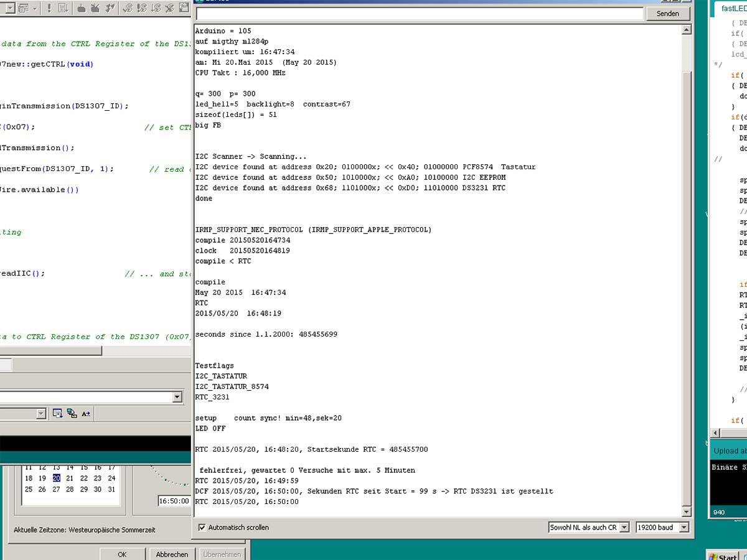This screenshot has width=747, height=560.
Task: Click the 'IRMP_SUPPORT_NEC_PROTOCOL' line
Action: tap(313, 230)
